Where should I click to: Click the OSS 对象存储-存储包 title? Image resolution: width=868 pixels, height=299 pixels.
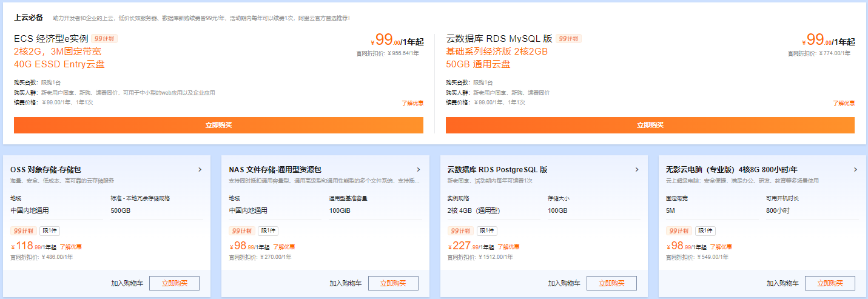click(x=46, y=170)
